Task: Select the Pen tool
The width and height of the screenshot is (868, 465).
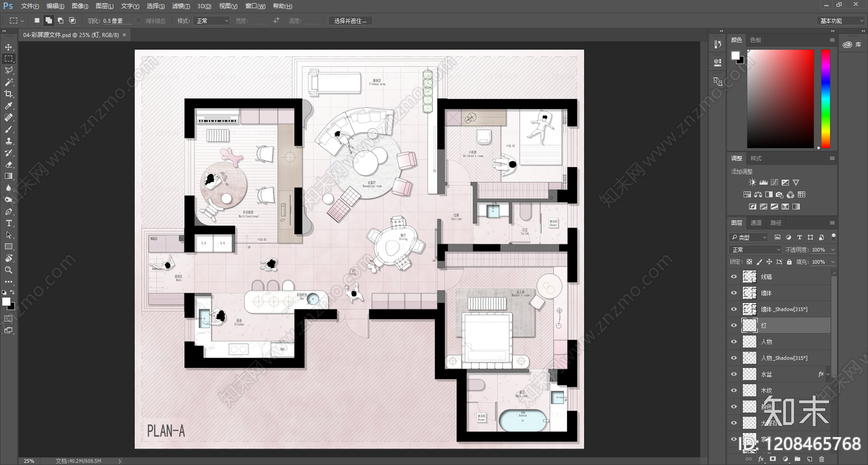Action: [9, 211]
